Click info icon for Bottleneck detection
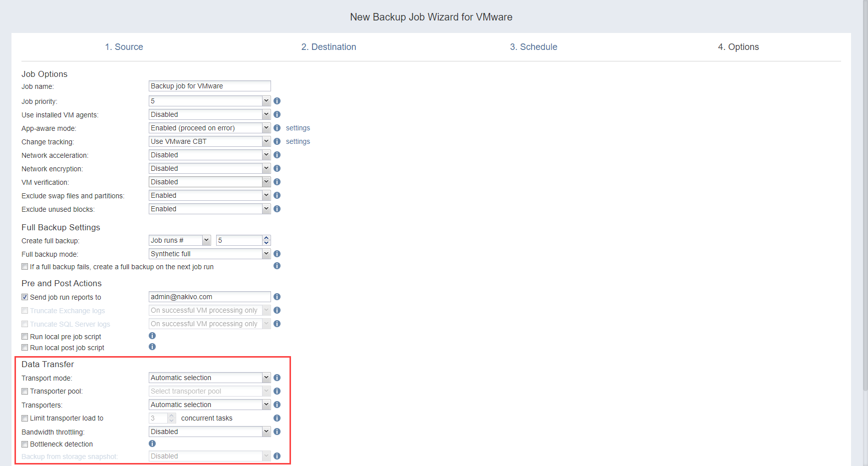The height and width of the screenshot is (466, 868). 152,444
